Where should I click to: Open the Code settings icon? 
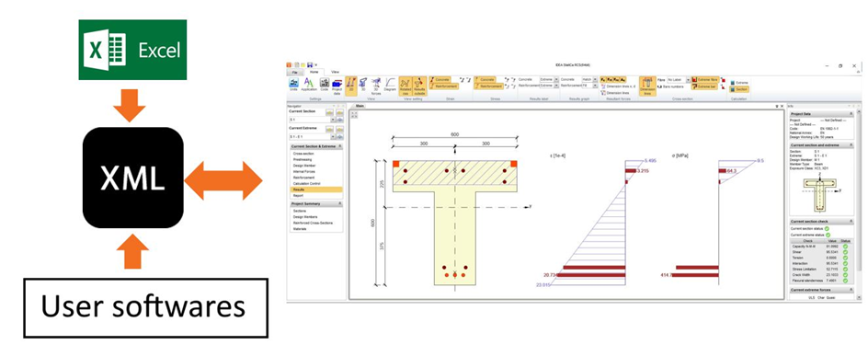[325, 84]
